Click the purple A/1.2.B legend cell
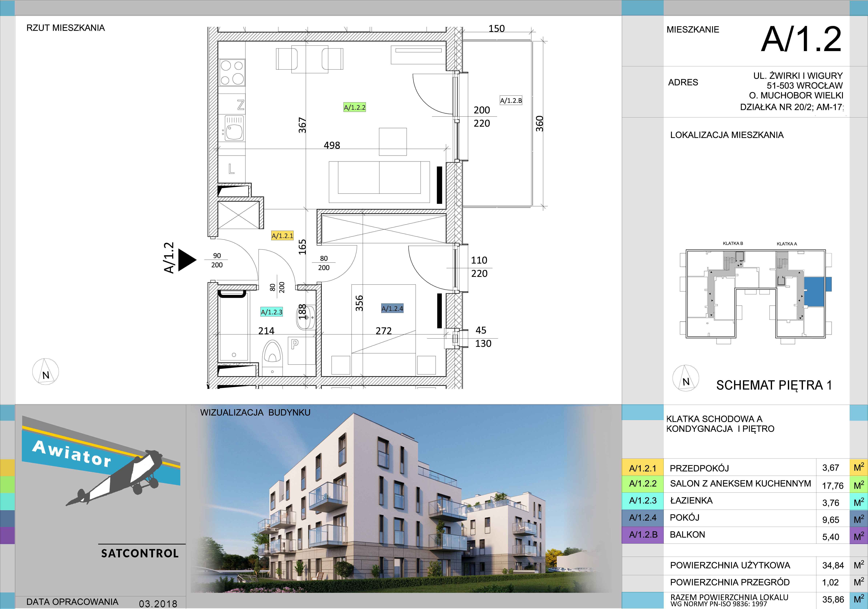868x609 pixels. pos(642,534)
